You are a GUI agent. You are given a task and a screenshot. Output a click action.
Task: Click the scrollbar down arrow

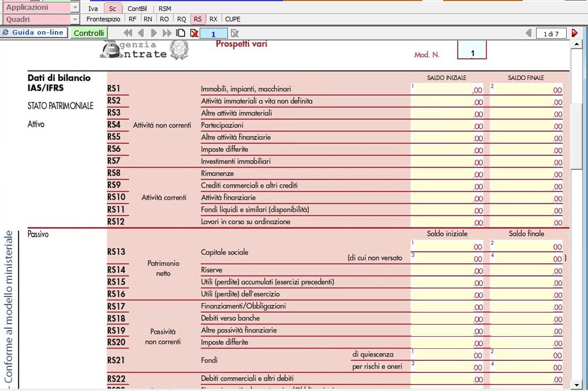tap(576, 385)
